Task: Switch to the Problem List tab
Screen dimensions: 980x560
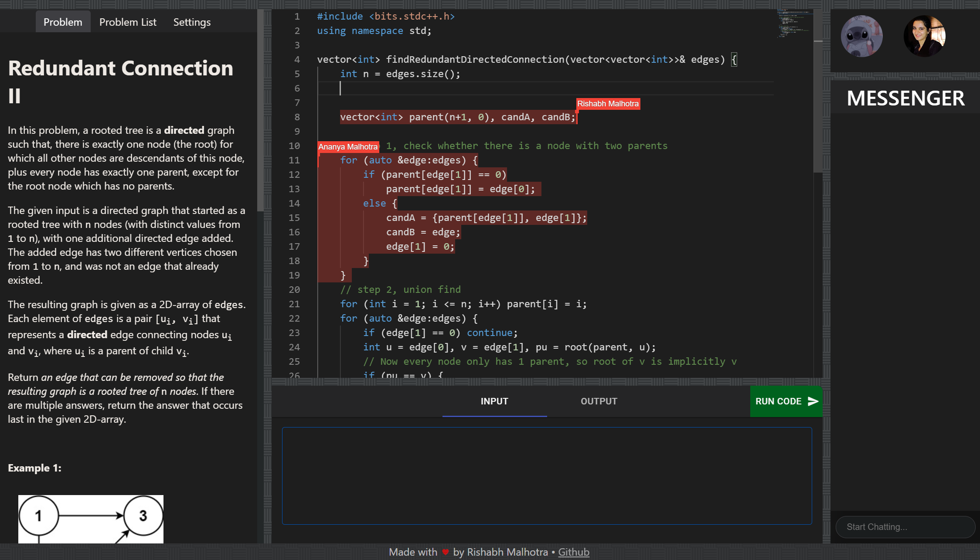Action: coord(128,22)
